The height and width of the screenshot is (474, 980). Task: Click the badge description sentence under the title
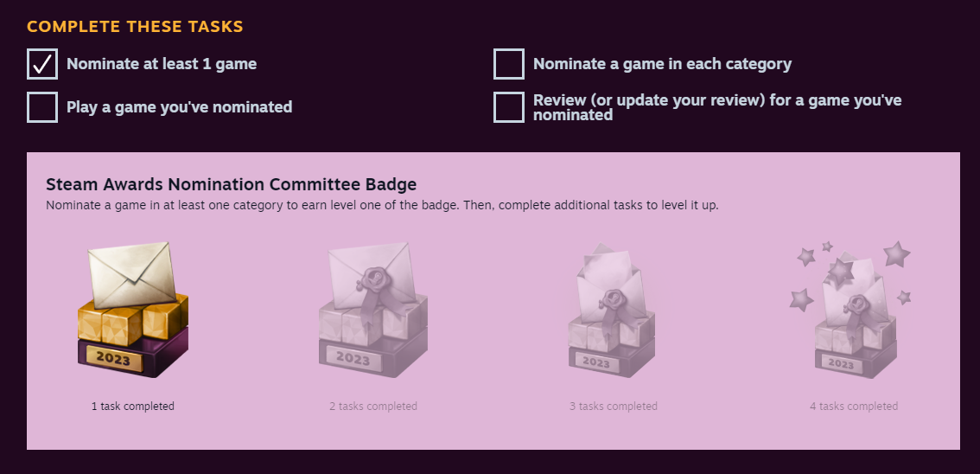[x=382, y=206]
